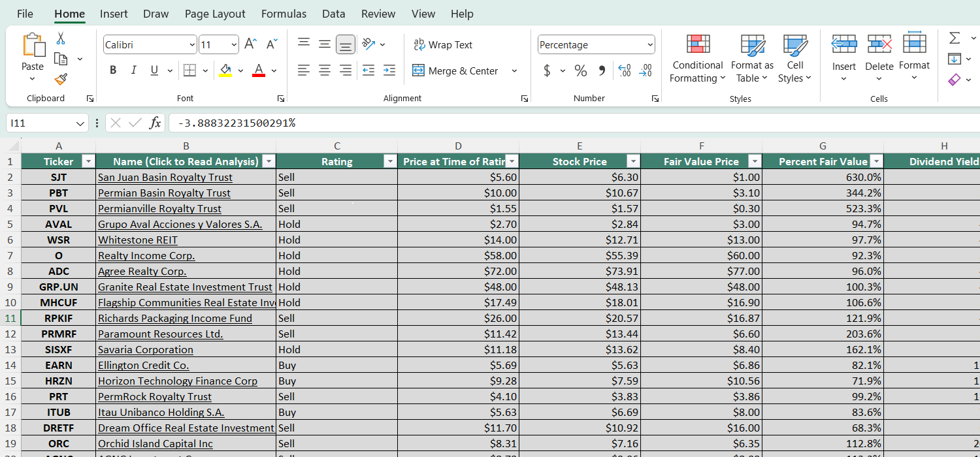The image size is (980, 457).
Task: Click the Align Right icon
Action: point(346,70)
